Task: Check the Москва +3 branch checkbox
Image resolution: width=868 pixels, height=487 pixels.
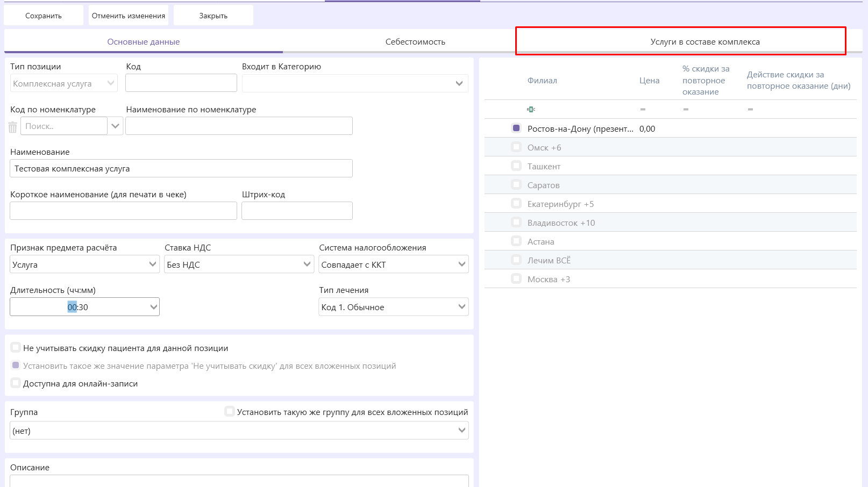Action: click(x=516, y=278)
